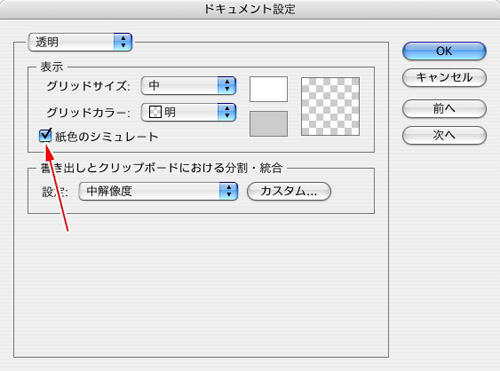Open custom flattener settings with カスタム...
This screenshot has width=500, height=371.
point(289,191)
